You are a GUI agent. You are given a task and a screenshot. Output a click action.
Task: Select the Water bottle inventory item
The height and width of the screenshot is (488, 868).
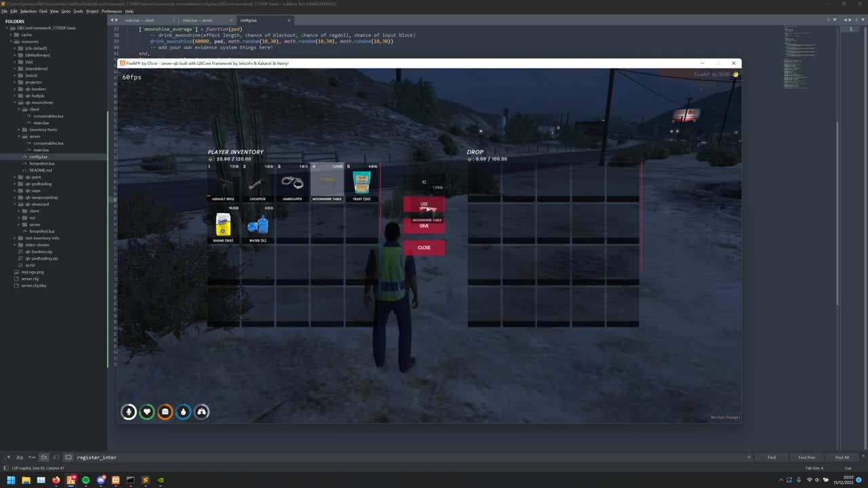point(258,225)
